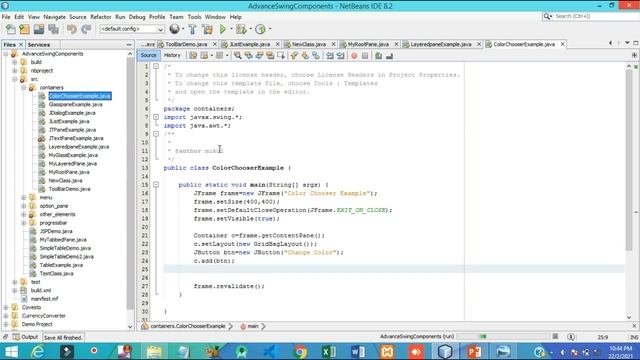Click the Shift Line Left icon
This screenshot has height=360, width=640.
click(329, 56)
